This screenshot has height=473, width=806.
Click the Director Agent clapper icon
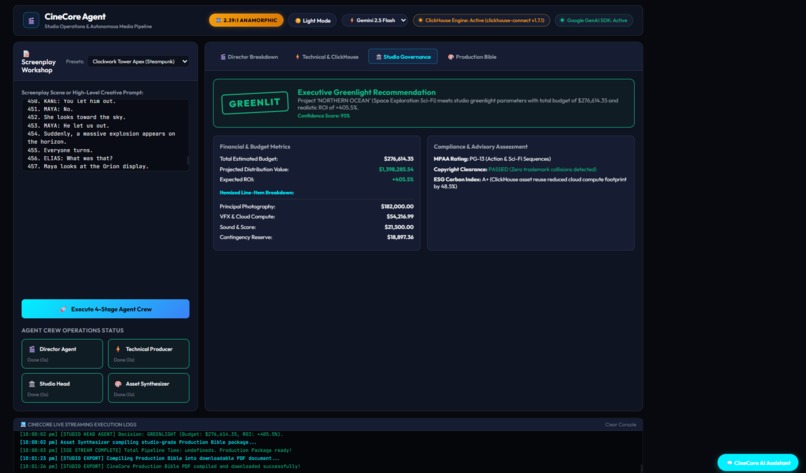(x=32, y=349)
